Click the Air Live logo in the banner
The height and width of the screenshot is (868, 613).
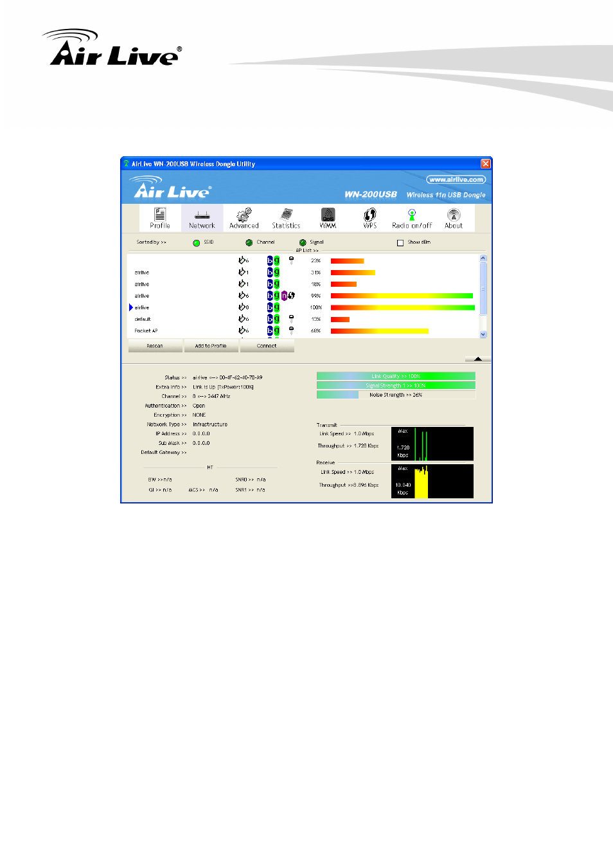click(x=170, y=187)
